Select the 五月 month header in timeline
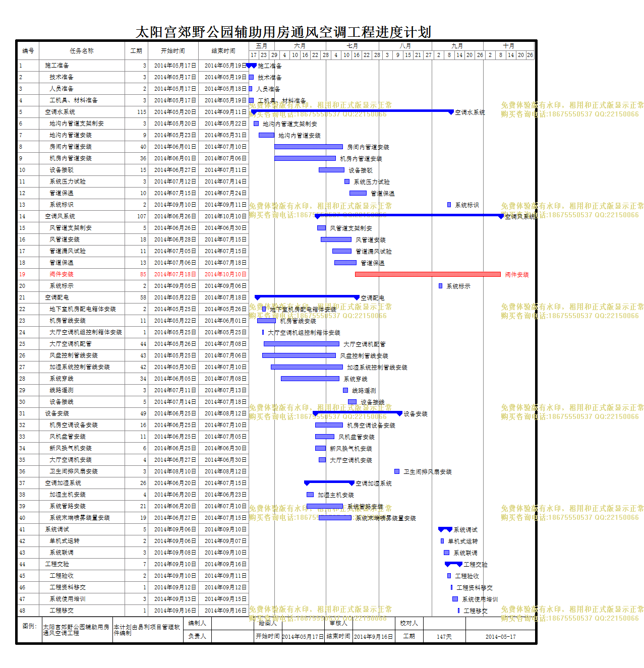Viewport: 644px width, 668px height. coord(261,46)
